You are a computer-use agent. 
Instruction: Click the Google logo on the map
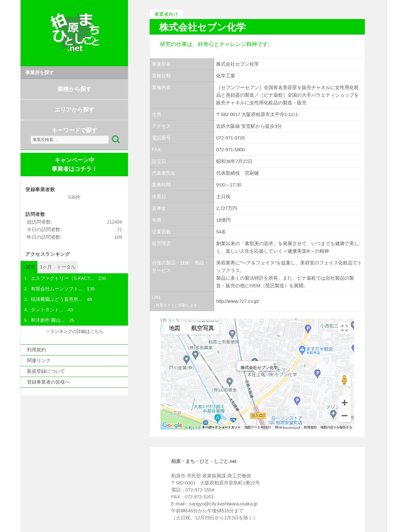[172, 425]
